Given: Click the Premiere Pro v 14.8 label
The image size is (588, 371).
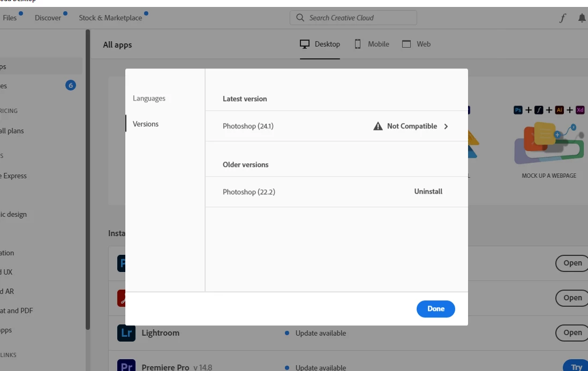Looking at the screenshot, I should tap(177, 367).
